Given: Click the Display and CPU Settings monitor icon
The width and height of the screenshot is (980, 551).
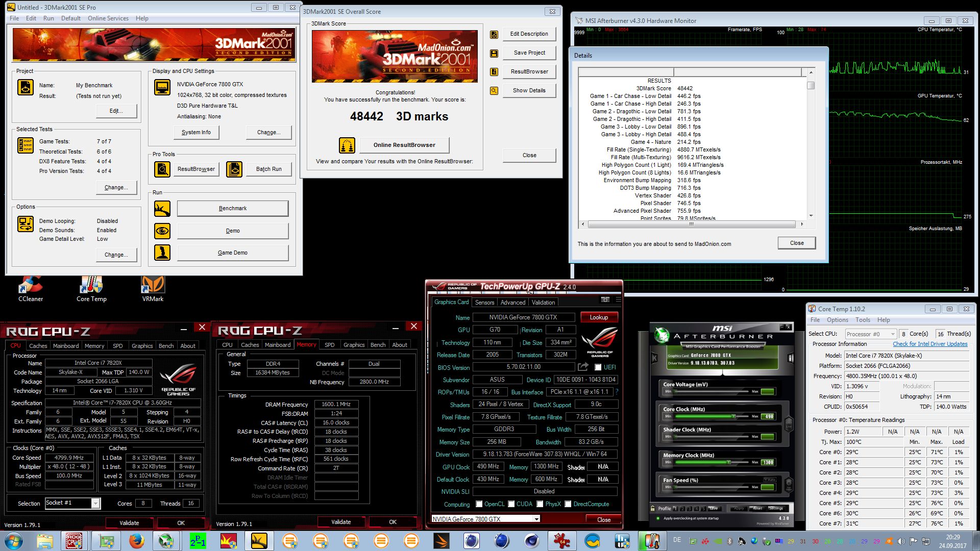Looking at the screenshot, I should click(162, 87).
